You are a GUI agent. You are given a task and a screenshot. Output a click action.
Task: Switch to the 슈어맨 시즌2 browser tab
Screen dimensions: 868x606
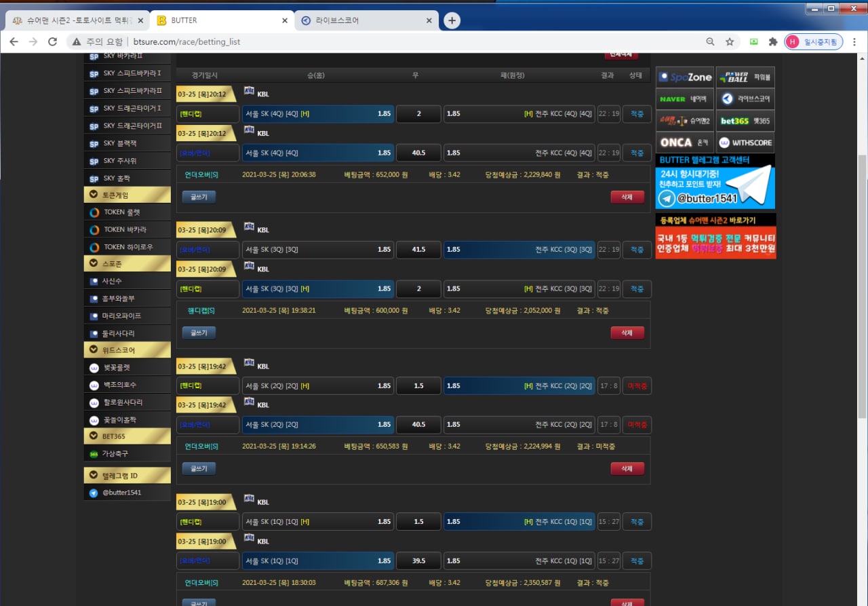tap(75, 20)
